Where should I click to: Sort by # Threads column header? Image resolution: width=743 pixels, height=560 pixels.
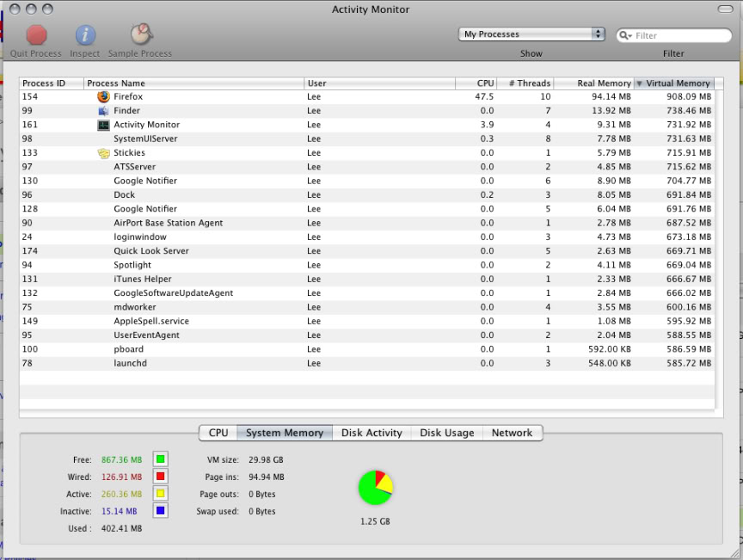(525, 83)
